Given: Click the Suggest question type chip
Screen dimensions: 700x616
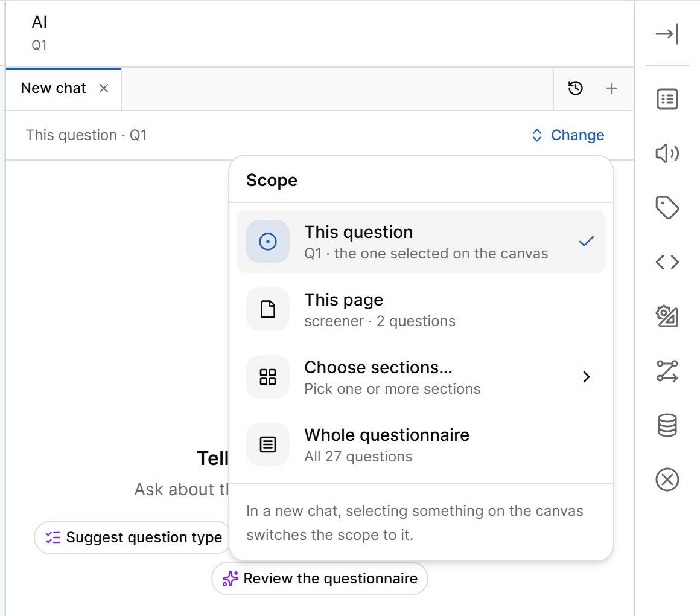Looking at the screenshot, I should [133, 537].
